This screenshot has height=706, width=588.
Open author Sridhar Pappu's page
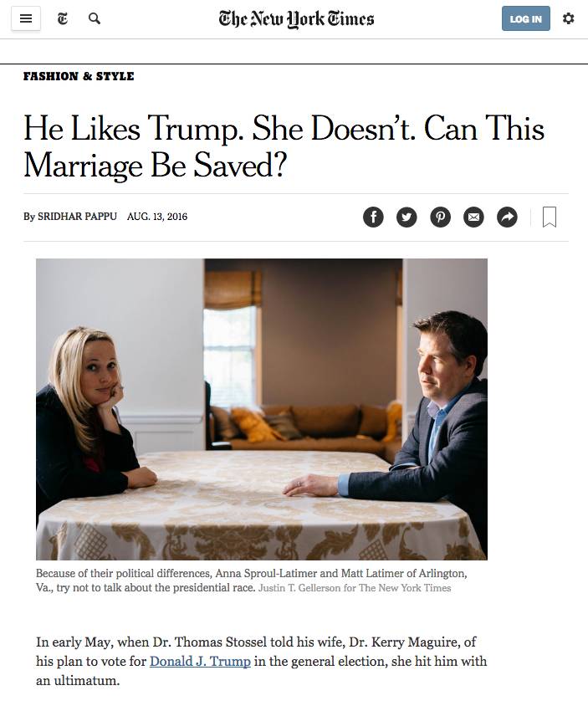[77, 217]
